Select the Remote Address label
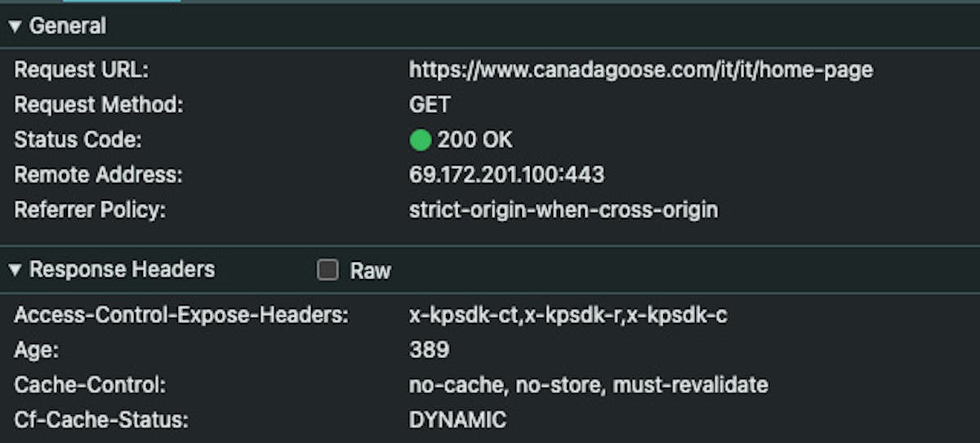 tap(99, 175)
